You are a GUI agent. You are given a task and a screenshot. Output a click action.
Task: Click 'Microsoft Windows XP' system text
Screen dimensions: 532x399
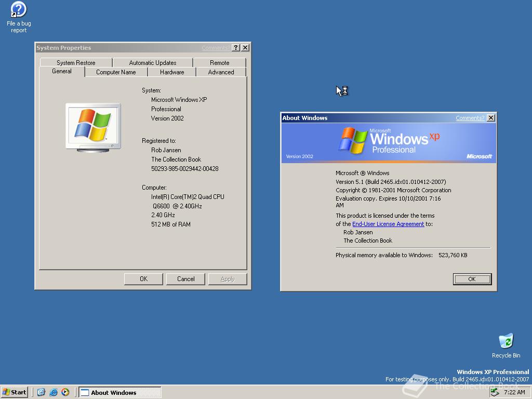click(x=179, y=99)
